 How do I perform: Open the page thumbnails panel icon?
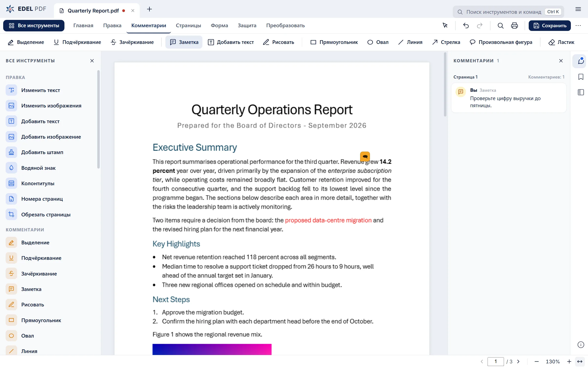tap(581, 92)
